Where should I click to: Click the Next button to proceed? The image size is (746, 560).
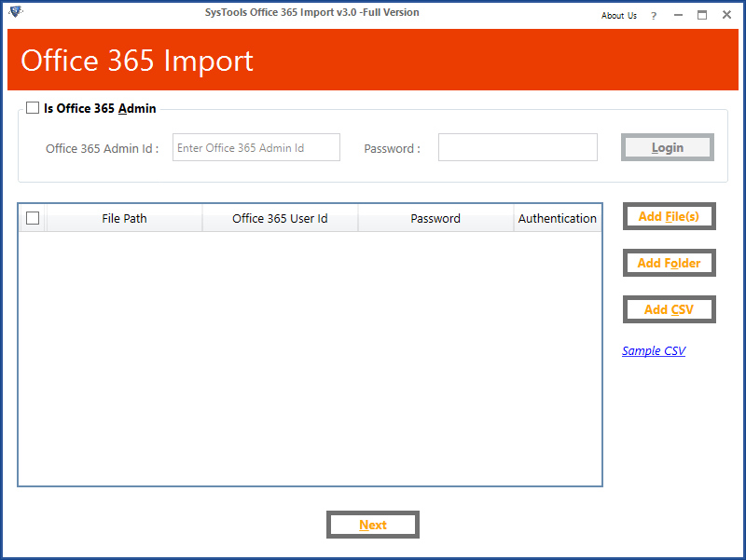tap(372, 524)
